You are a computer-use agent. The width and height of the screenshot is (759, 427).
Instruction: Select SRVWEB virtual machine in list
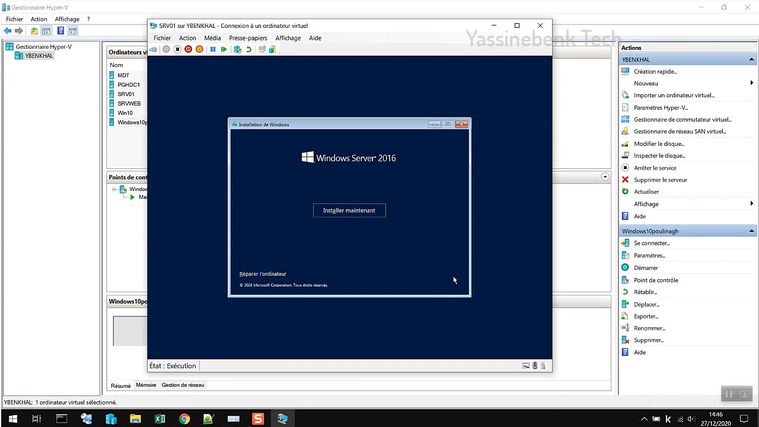(129, 103)
